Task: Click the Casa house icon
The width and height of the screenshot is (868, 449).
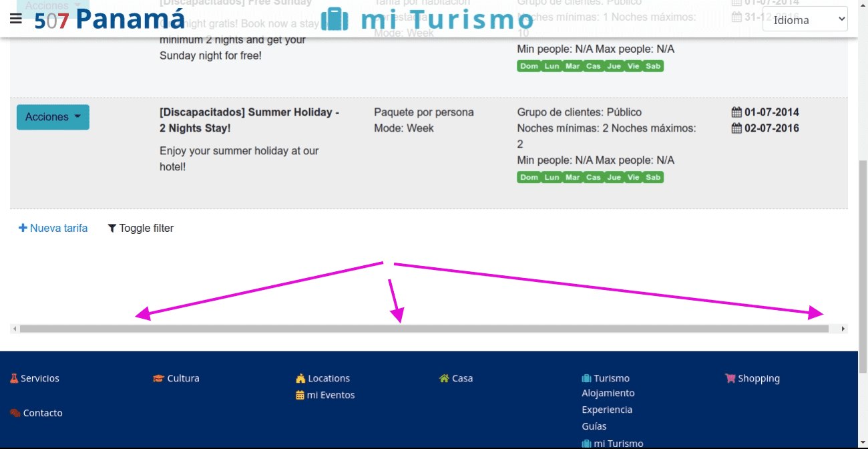Action: (x=444, y=378)
